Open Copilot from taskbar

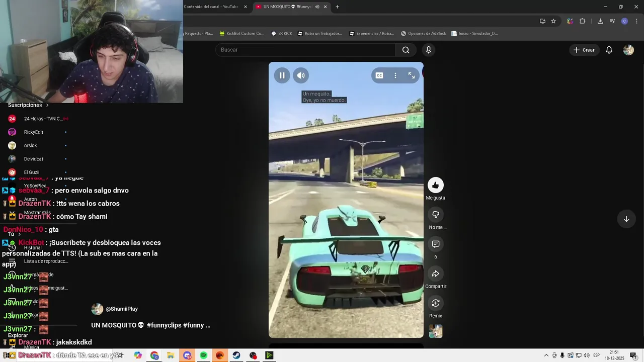click(138, 355)
